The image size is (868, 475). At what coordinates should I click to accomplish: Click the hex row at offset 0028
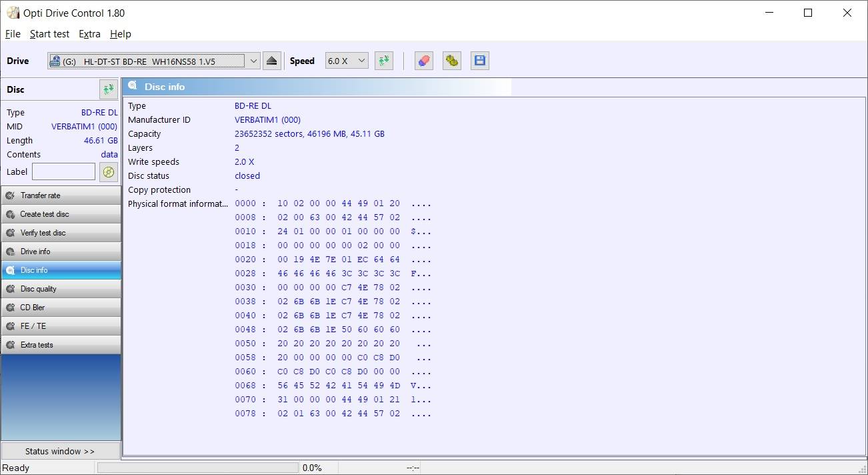(333, 274)
